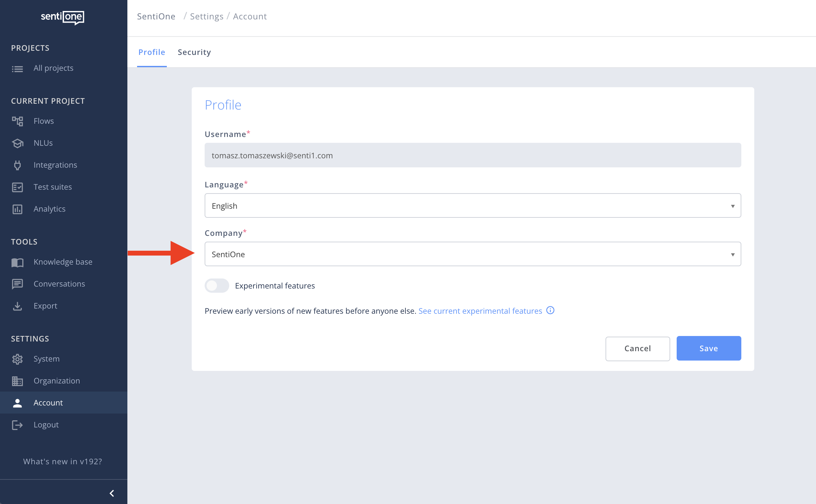Open Knowledge base book icon

coord(17,262)
